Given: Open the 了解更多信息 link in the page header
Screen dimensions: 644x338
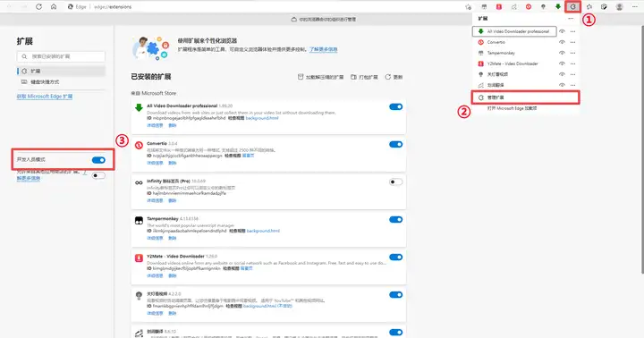Looking at the screenshot, I should [x=323, y=49].
